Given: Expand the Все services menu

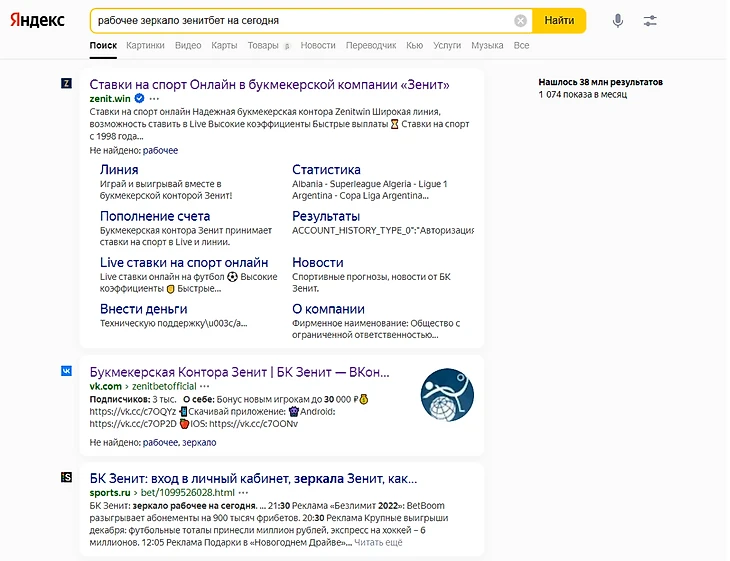Looking at the screenshot, I should [521, 46].
